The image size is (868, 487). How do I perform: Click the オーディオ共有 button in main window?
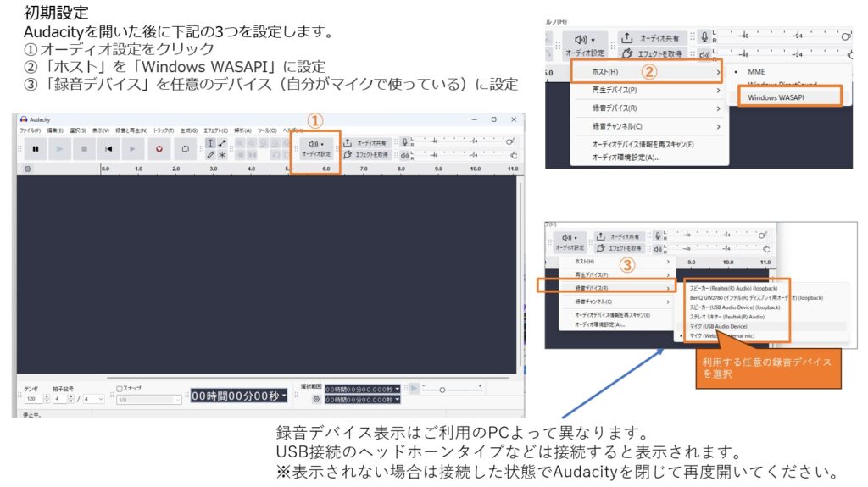point(367,143)
